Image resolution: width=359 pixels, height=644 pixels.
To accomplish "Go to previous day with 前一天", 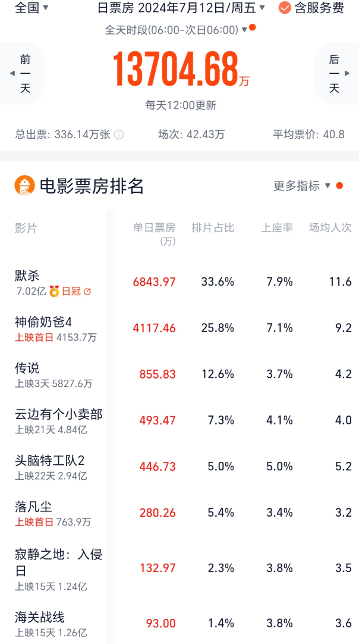I will click(x=25, y=73).
